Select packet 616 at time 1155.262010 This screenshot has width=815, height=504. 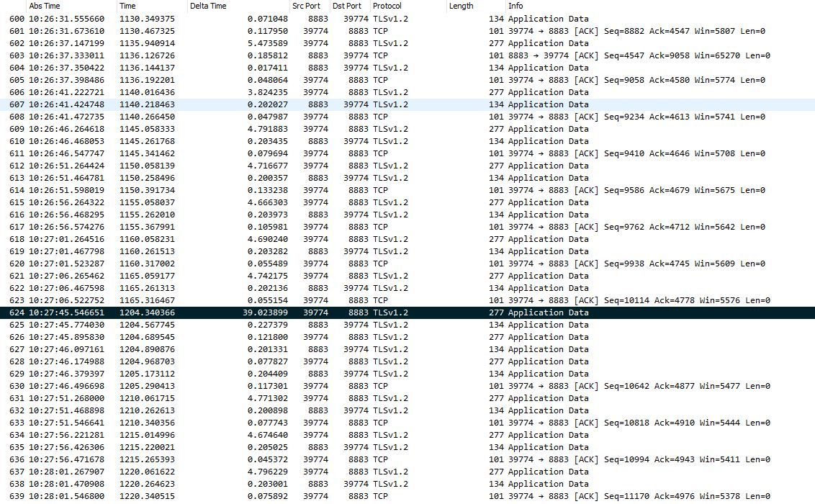[407, 215]
